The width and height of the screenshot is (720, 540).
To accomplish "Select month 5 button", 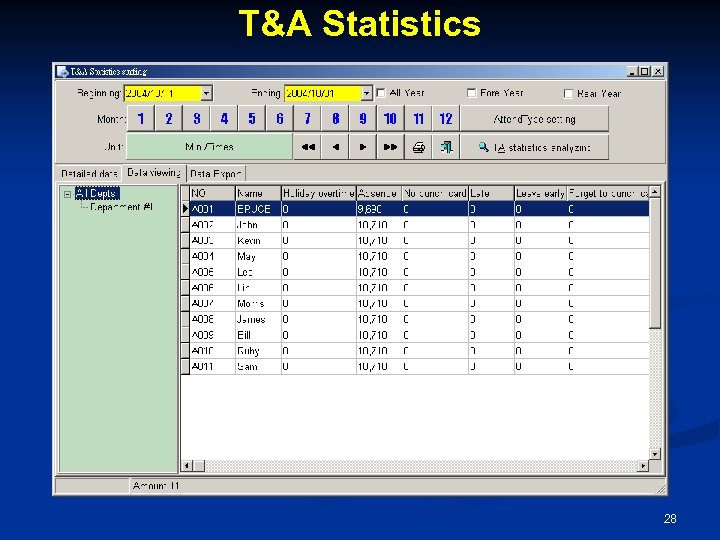I will click(252, 119).
